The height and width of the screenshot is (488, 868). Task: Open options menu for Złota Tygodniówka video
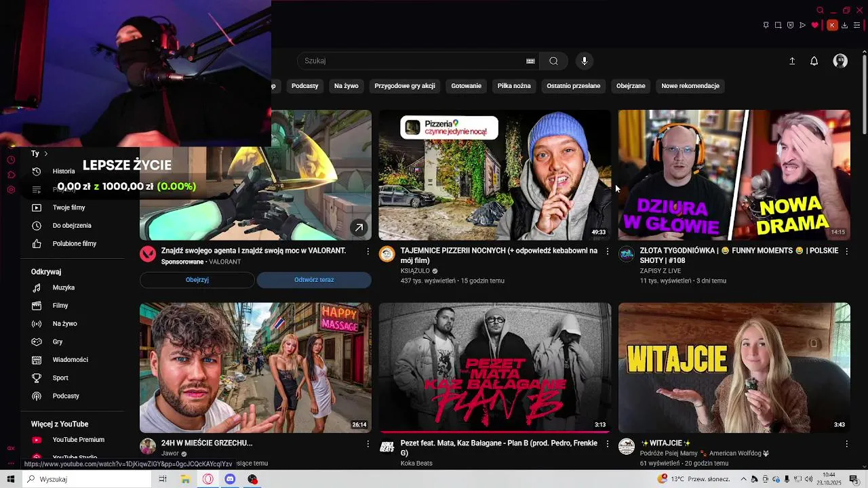click(847, 251)
